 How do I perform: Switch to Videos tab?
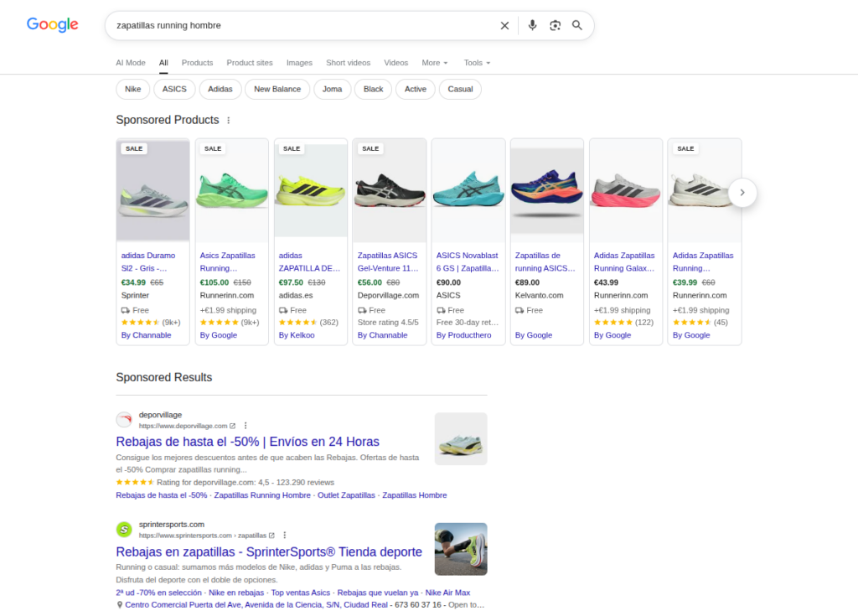point(395,62)
